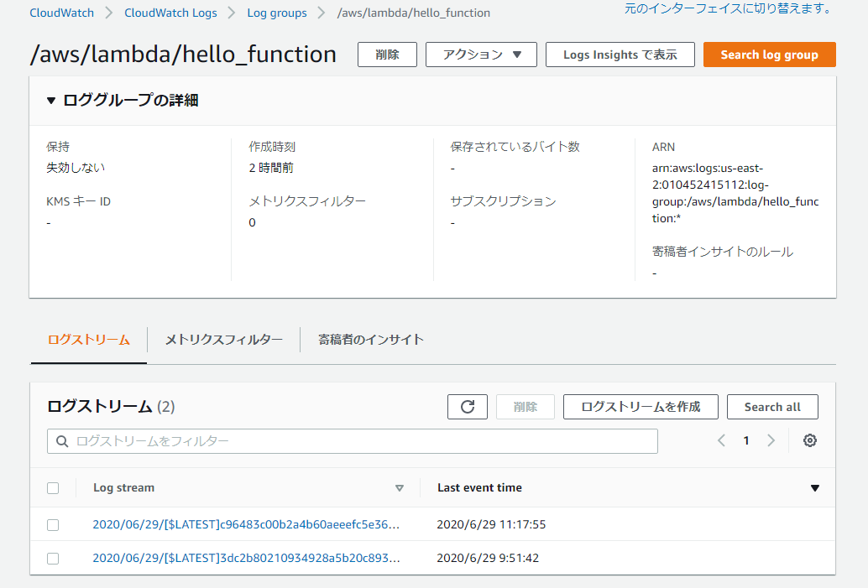
Task: Refresh the log streams list
Action: (468, 407)
